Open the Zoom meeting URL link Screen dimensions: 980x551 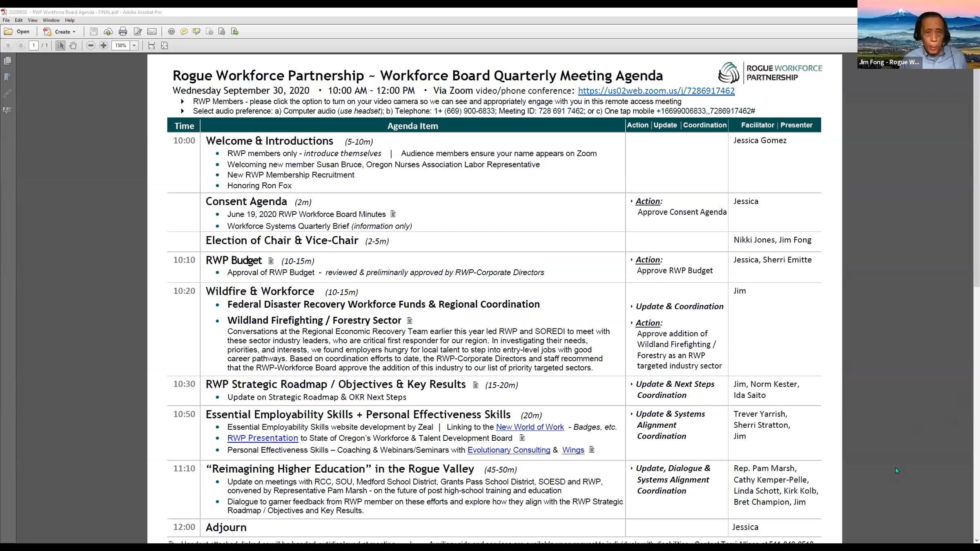tap(656, 91)
